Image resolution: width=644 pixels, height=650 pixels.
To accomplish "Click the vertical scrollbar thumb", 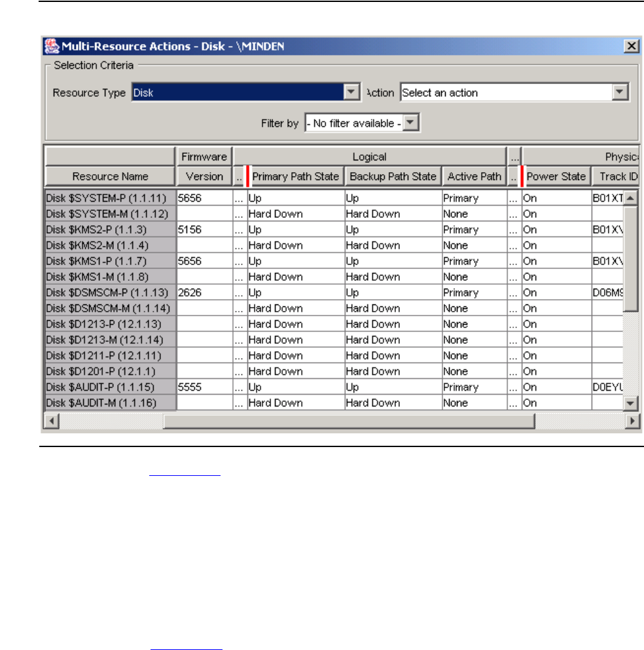I will 630,259.
